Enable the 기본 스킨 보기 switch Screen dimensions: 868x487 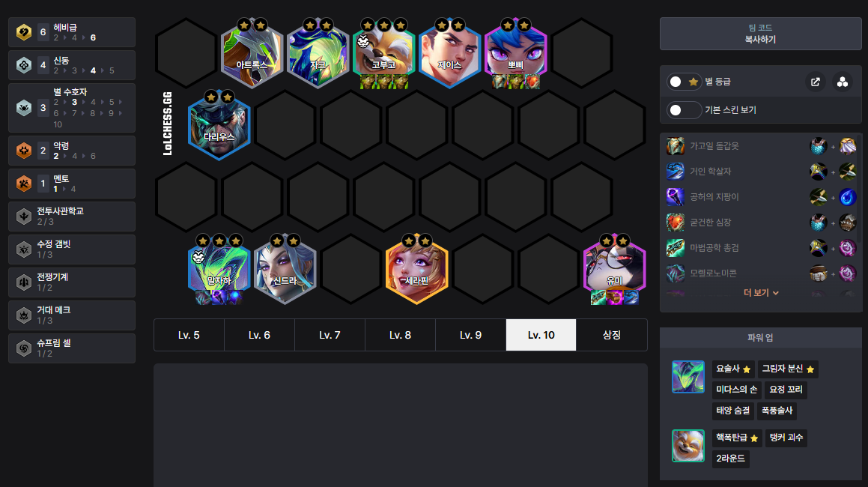(685, 110)
